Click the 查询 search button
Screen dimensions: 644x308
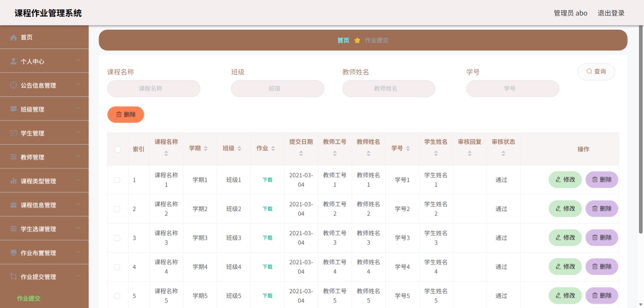596,72
